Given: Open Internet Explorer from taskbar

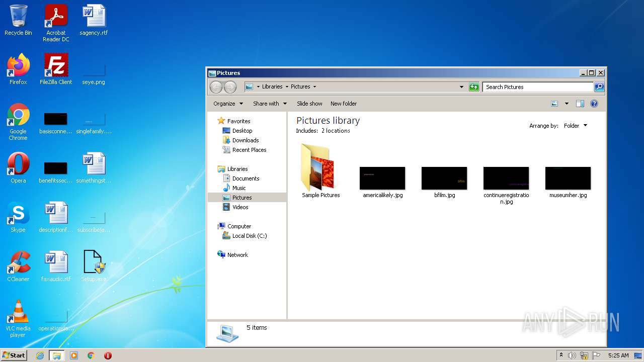Looking at the screenshot, I should [x=40, y=355].
